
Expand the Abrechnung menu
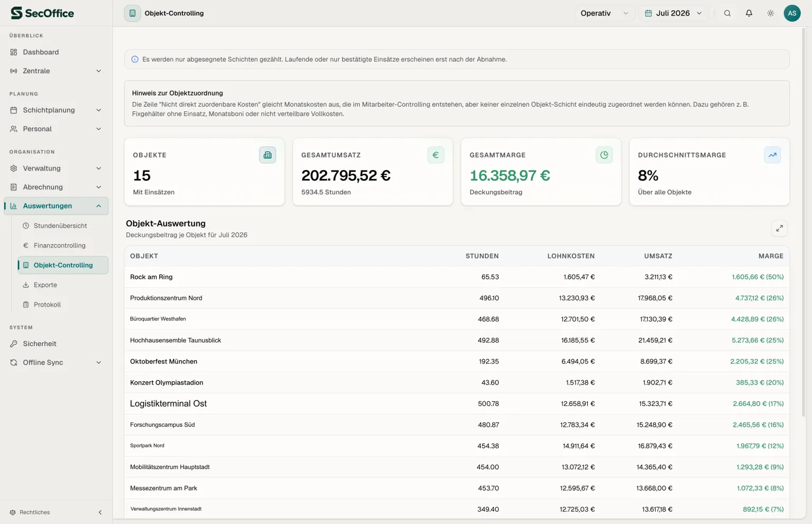click(x=56, y=187)
